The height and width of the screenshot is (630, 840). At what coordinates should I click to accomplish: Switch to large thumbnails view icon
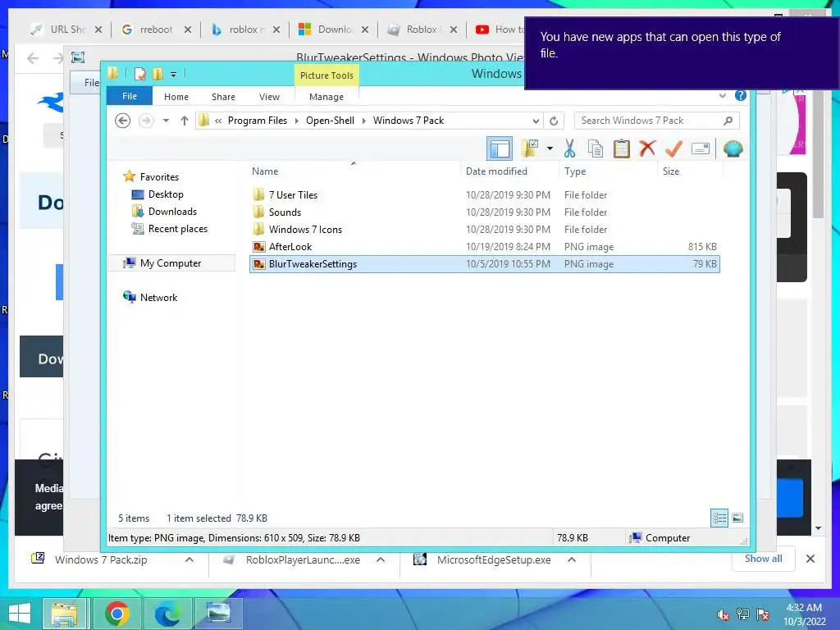click(x=737, y=518)
